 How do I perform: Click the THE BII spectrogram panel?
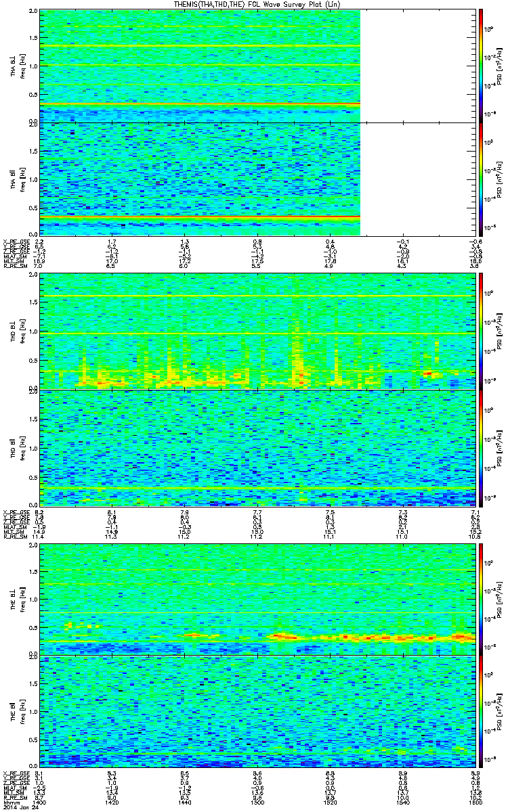click(x=257, y=711)
